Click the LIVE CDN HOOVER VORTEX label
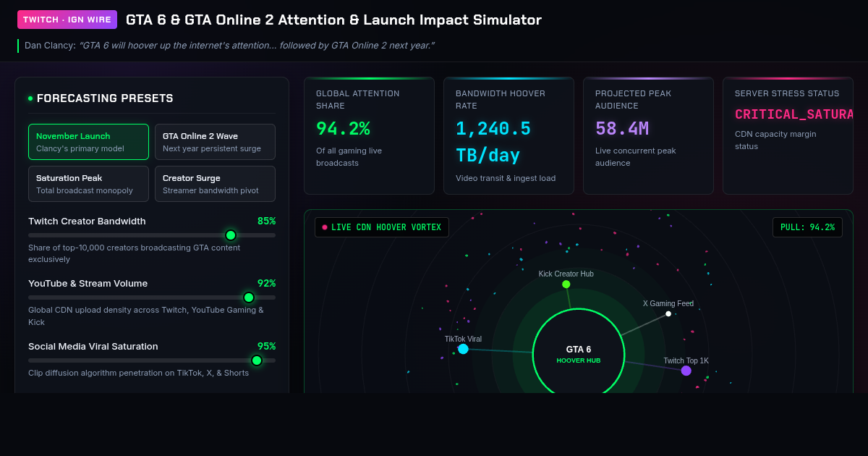868x456 pixels. pyautogui.click(x=382, y=227)
